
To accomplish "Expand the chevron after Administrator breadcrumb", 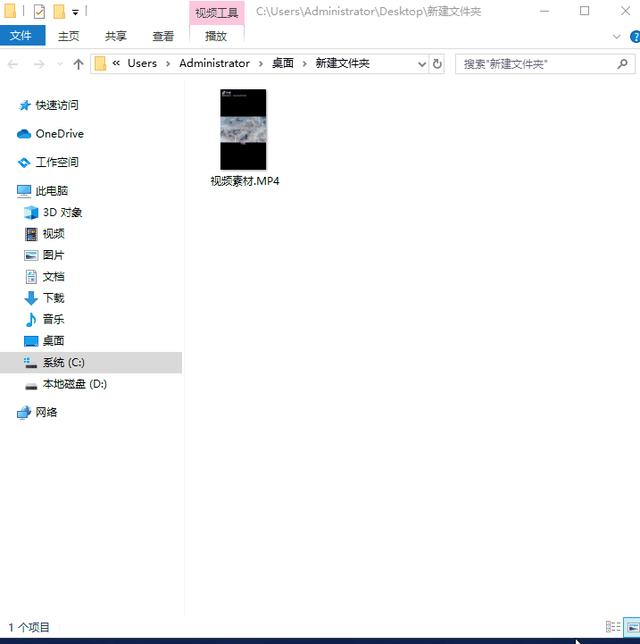I will 261,64.
